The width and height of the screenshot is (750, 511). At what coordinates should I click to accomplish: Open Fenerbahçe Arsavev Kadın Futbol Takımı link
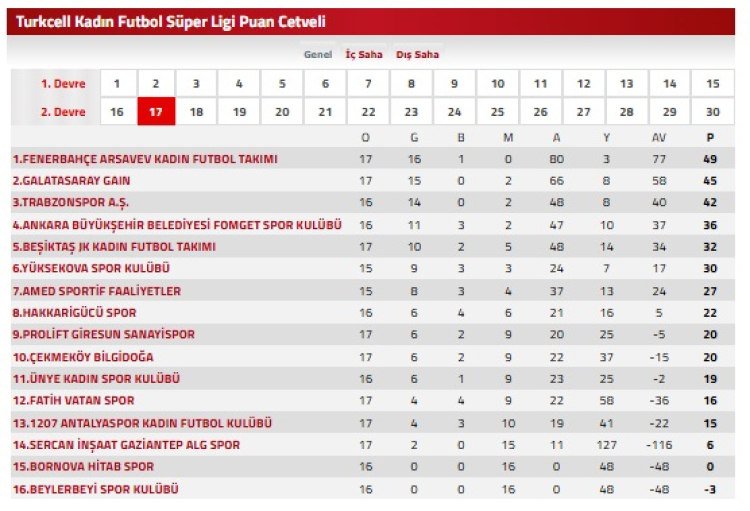pyautogui.click(x=145, y=159)
